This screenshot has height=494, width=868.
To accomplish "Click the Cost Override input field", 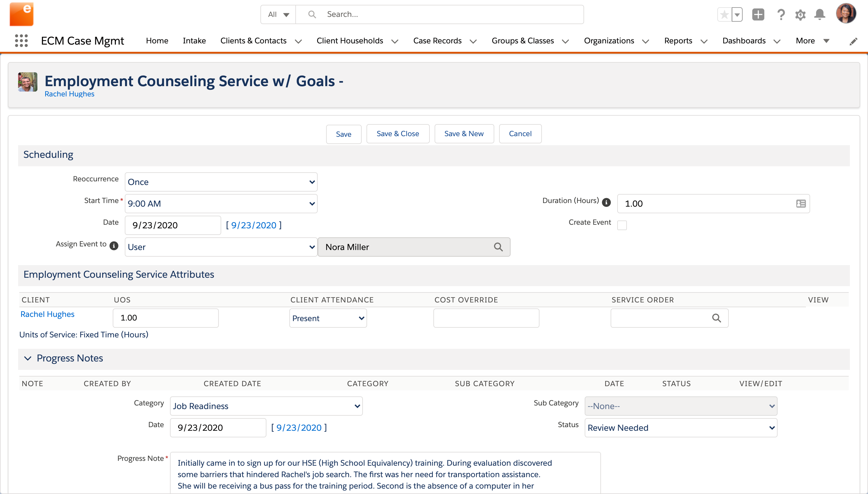I will [486, 318].
